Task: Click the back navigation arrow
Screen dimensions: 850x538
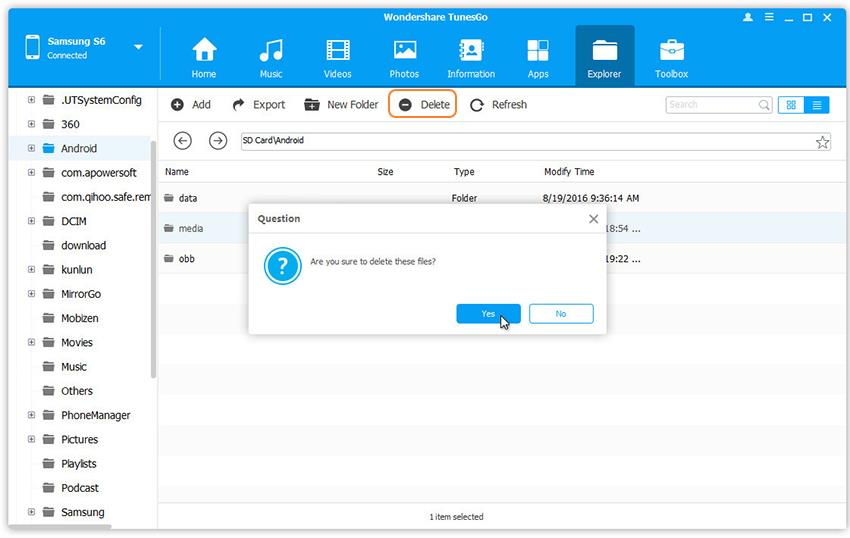Action: coord(182,141)
